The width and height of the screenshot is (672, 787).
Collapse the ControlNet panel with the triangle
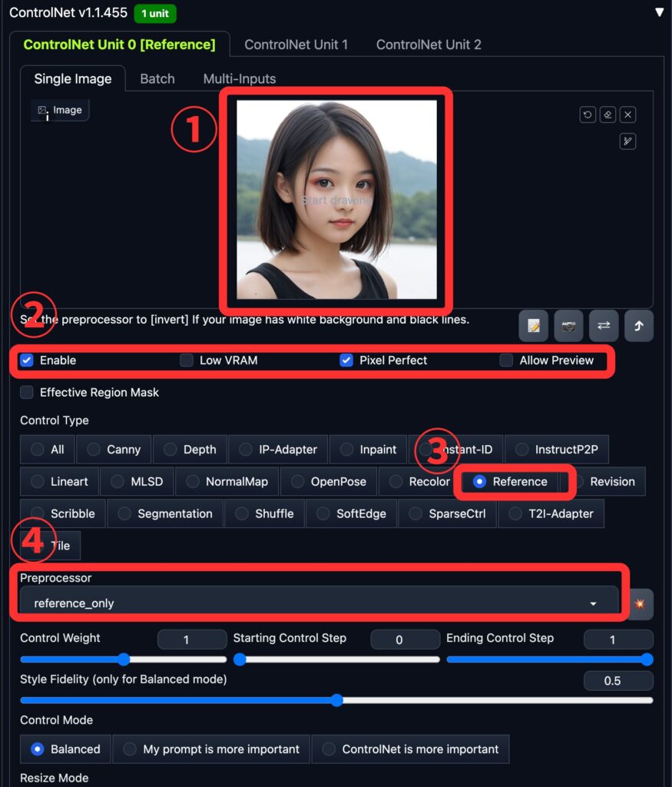coord(659,12)
